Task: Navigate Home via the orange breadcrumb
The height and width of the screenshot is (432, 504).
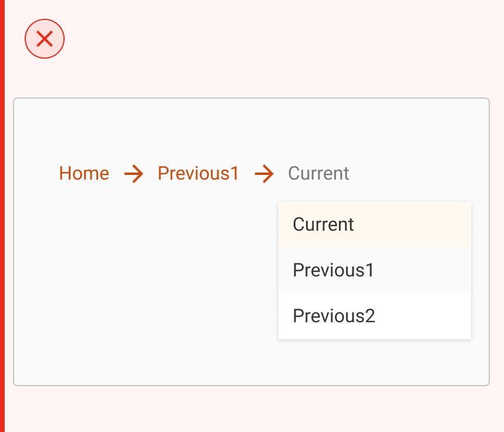Action: 84,174
